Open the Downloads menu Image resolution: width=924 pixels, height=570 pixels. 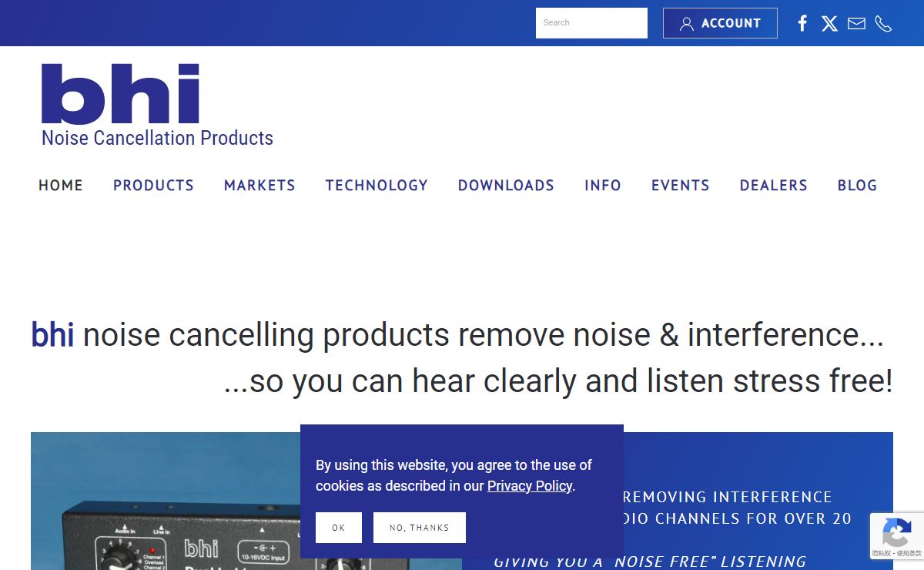coord(506,185)
